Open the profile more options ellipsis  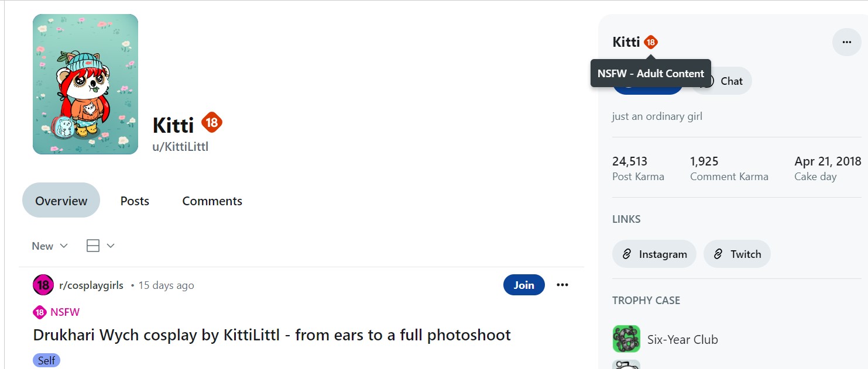tap(846, 42)
